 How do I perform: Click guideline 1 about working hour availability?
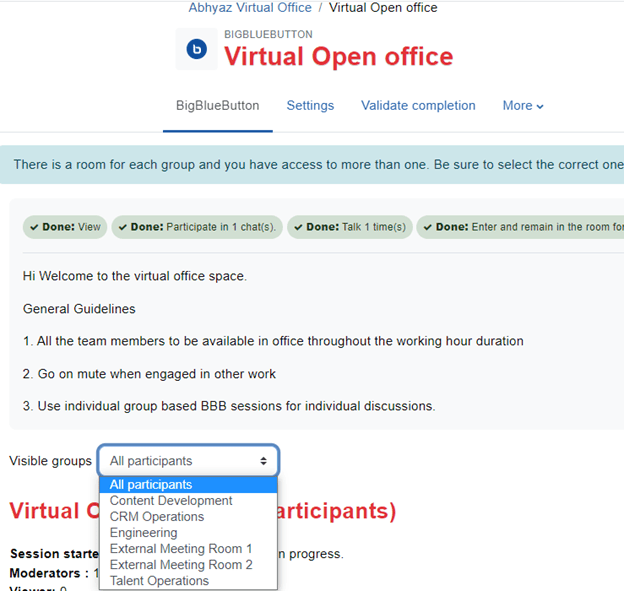coord(273,341)
